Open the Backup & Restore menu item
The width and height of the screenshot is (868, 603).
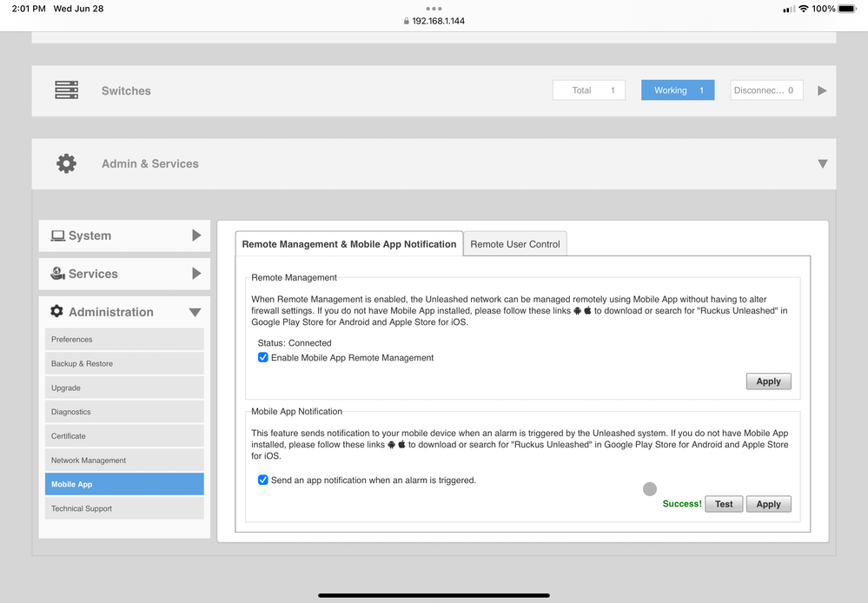click(x=124, y=363)
